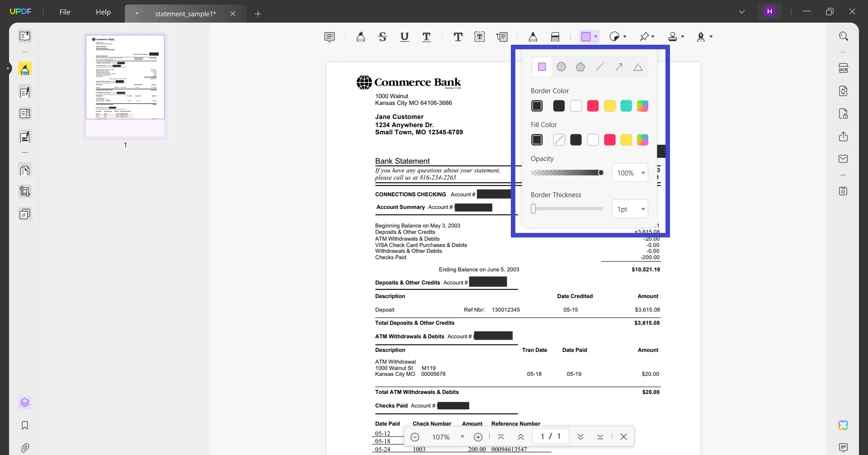The image size is (868, 455).
Task: Open the attachment paperclip panel
Action: pos(25,448)
